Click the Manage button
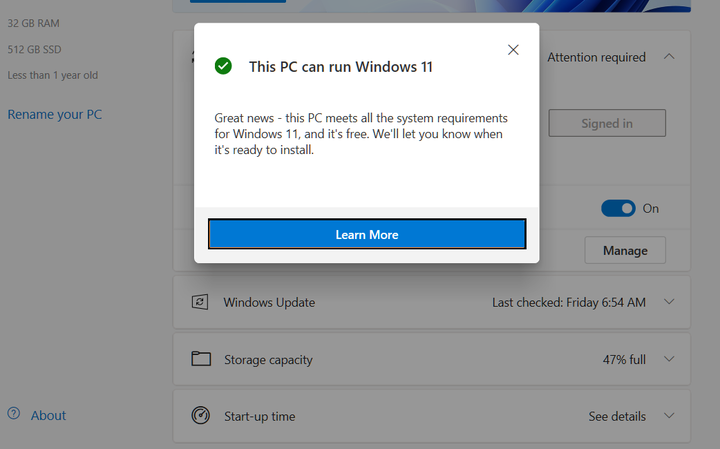 pyautogui.click(x=625, y=250)
